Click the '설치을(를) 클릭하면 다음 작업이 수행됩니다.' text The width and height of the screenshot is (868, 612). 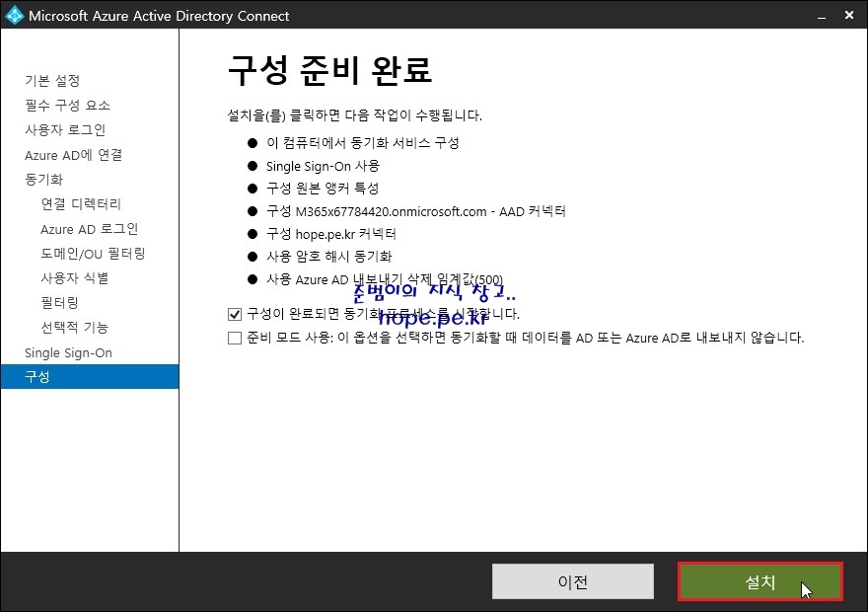tap(355, 115)
